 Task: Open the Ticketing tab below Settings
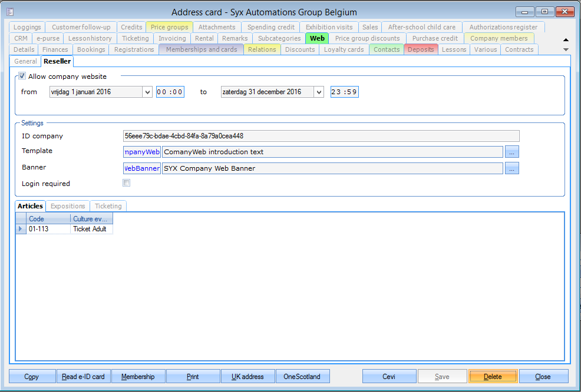coord(108,206)
